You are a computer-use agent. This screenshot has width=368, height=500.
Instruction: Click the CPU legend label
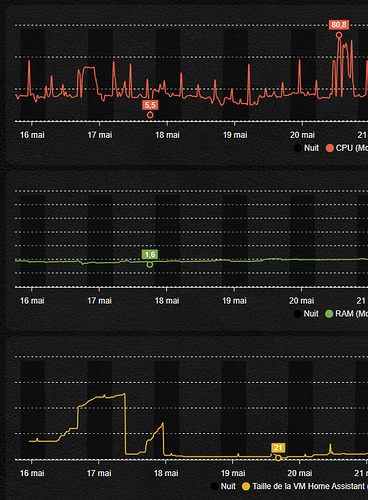[x=352, y=148]
